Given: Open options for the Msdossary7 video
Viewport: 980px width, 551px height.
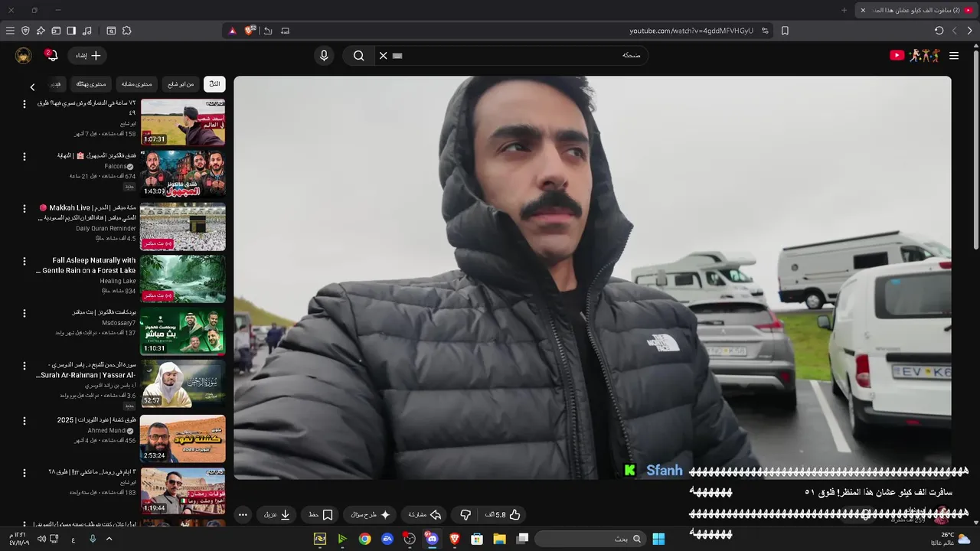Looking at the screenshot, I should pyautogui.click(x=24, y=313).
